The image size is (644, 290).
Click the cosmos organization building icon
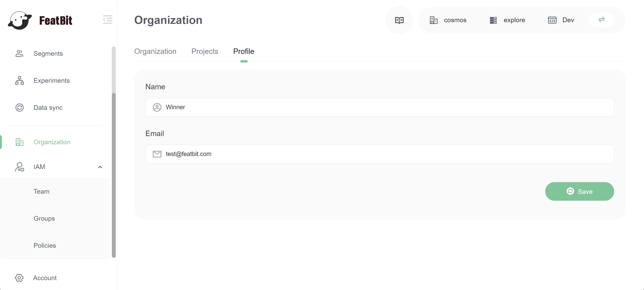point(434,20)
